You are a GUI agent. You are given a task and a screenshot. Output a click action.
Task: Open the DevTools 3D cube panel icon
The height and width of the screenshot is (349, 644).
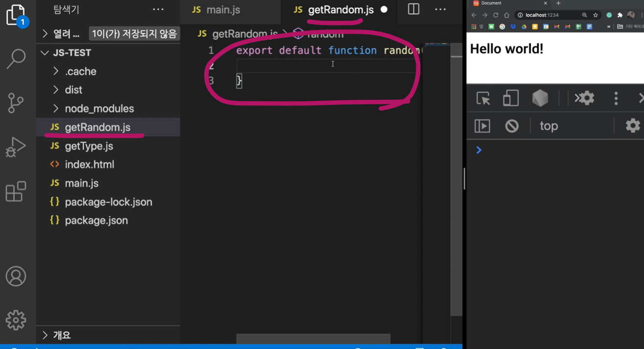coord(540,98)
